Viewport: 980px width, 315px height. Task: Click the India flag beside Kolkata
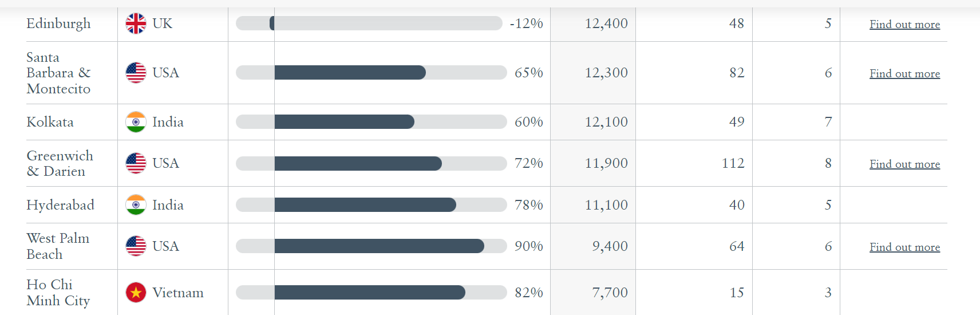click(136, 122)
